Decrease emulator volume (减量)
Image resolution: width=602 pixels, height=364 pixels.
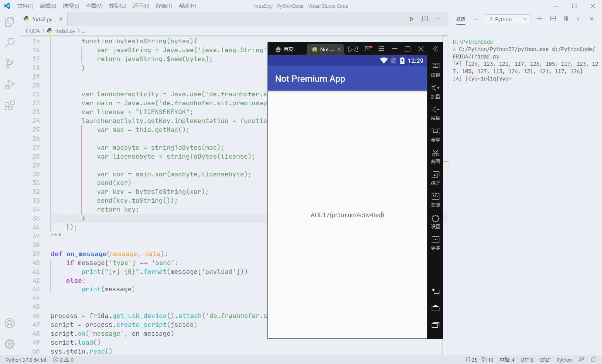coord(436,113)
